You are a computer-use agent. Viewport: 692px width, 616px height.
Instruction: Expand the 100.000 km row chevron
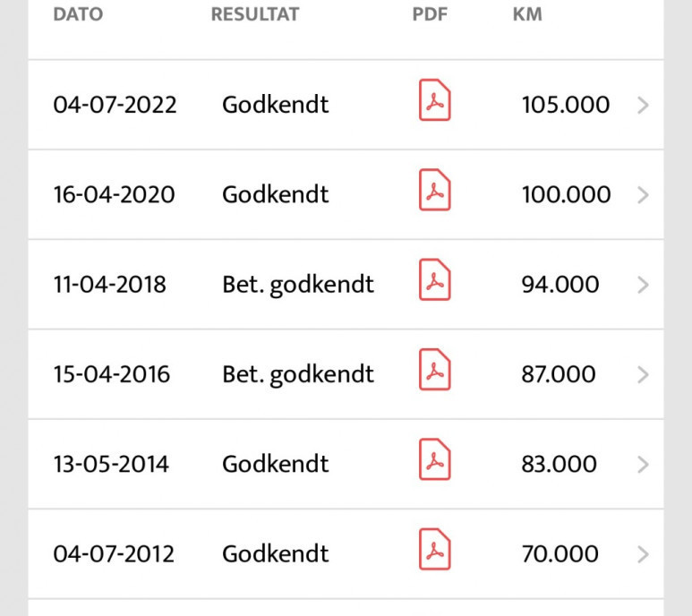pyautogui.click(x=643, y=195)
